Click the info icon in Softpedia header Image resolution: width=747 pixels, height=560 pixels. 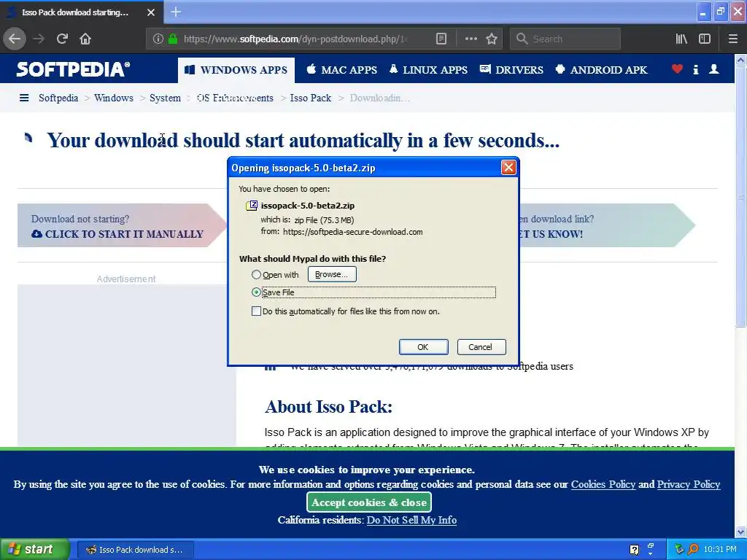pyautogui.click(x=695, y=69)
